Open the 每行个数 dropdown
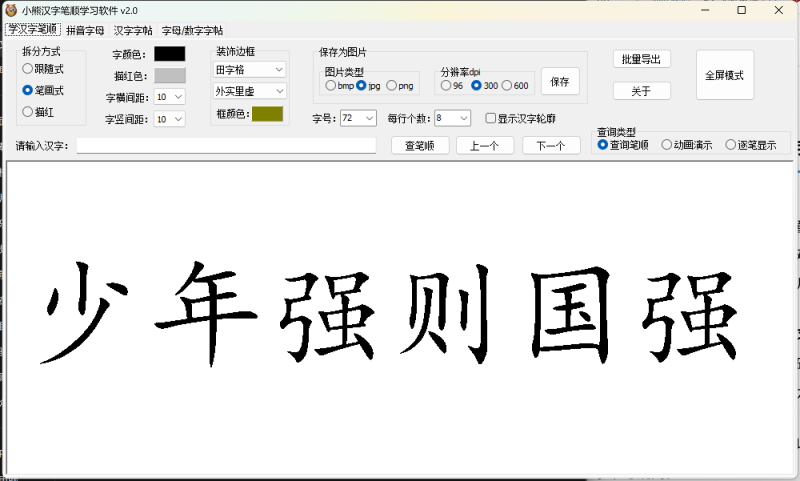This screenshot has height=481, width=800. click(x=453, y=118)
